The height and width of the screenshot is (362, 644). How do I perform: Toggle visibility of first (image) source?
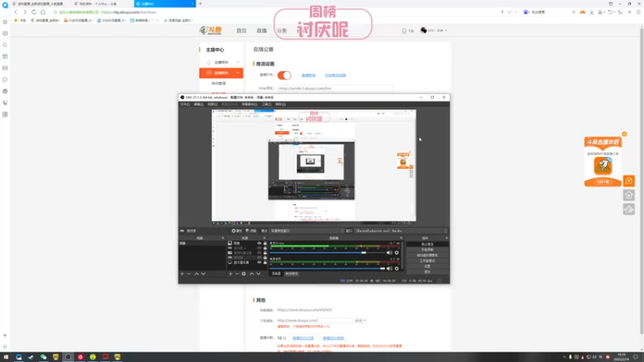(x=259, y=244)
